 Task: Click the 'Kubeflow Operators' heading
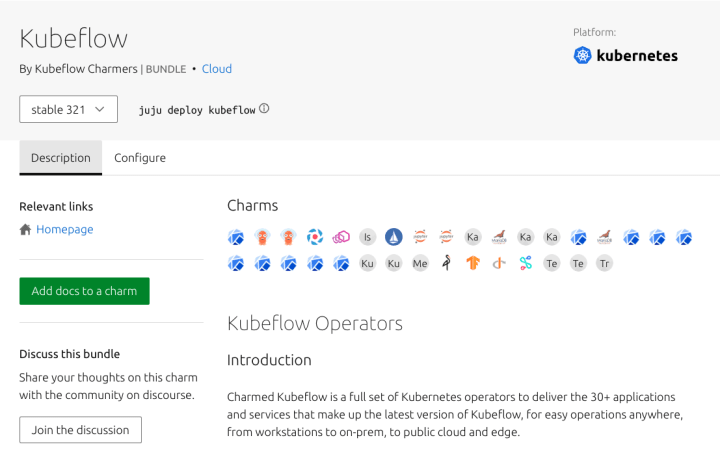(315, 323)
